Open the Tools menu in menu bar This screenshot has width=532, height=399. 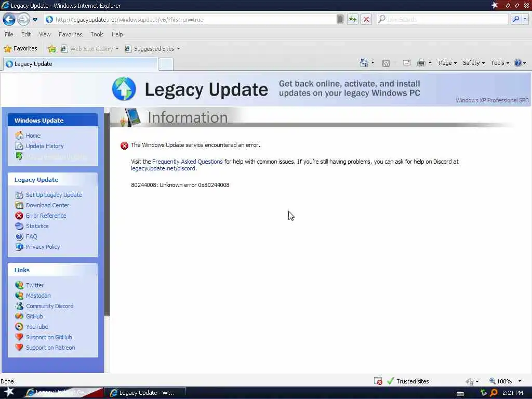[97, 34]
